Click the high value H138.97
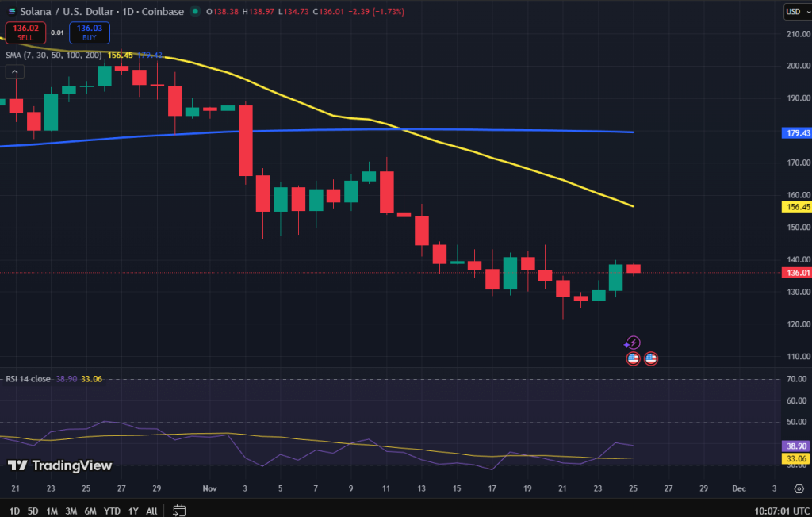Image resolution: width=812 pixels, height=517 pixels. click(x=259, y=11)
